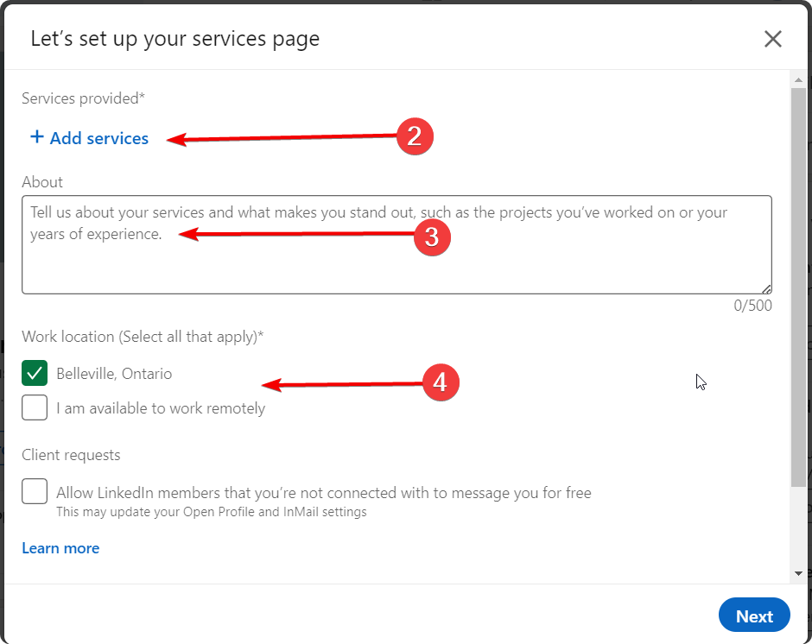Click the red number 4 marker
The width and height of the screenshot is (812, 644).
click(440, 382)
